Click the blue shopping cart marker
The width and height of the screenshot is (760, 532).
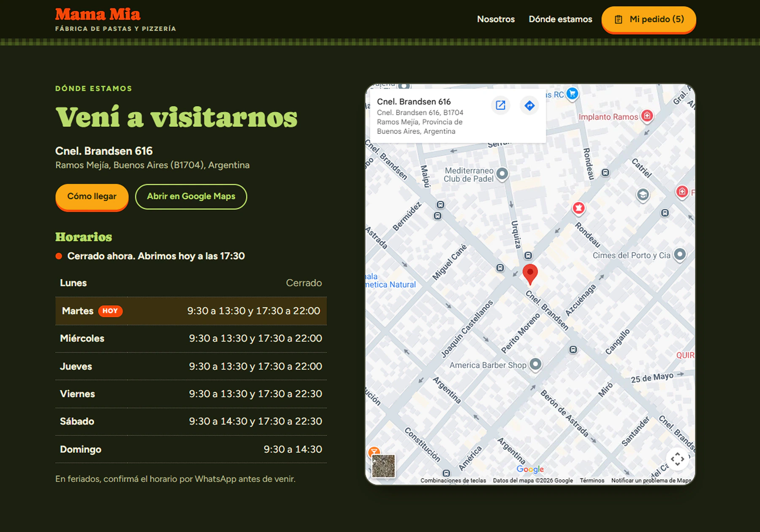tap(572, 94)
